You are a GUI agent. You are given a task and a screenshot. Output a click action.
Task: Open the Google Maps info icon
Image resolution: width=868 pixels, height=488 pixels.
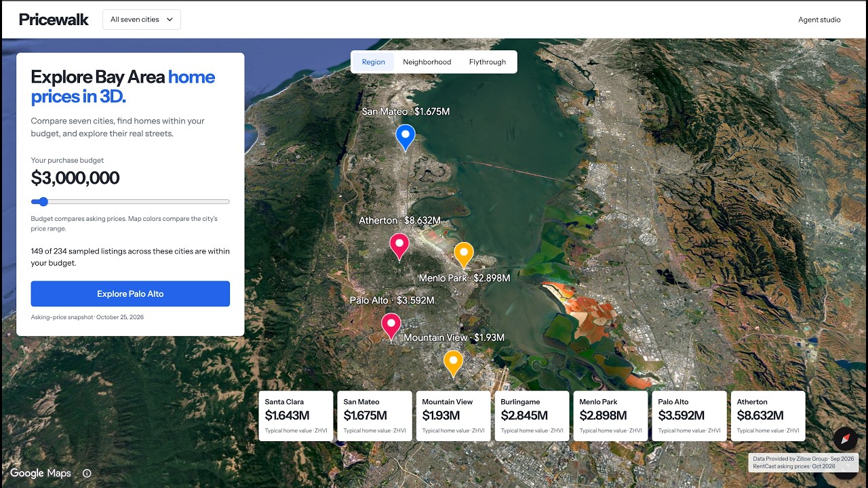click(87, 474)
